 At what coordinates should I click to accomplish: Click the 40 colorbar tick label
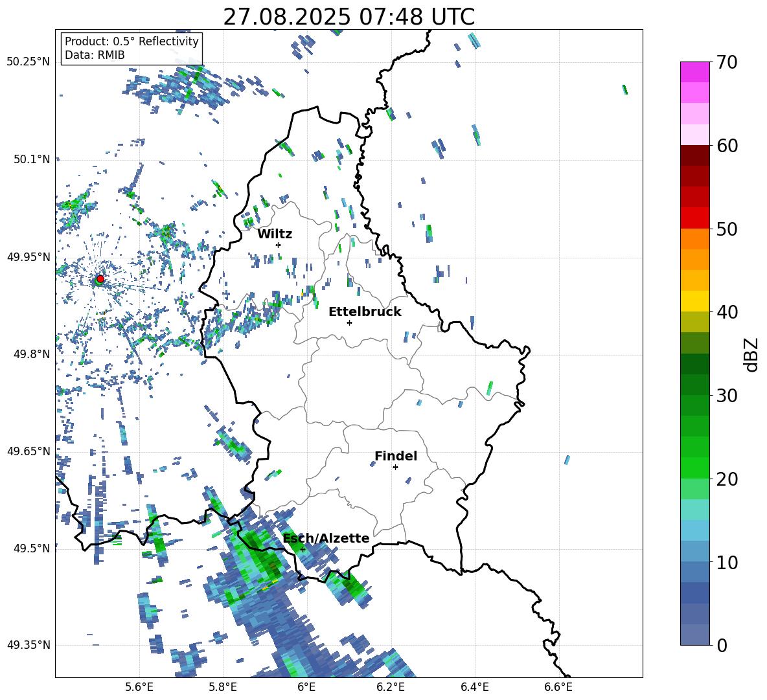(x=727, y=312)
